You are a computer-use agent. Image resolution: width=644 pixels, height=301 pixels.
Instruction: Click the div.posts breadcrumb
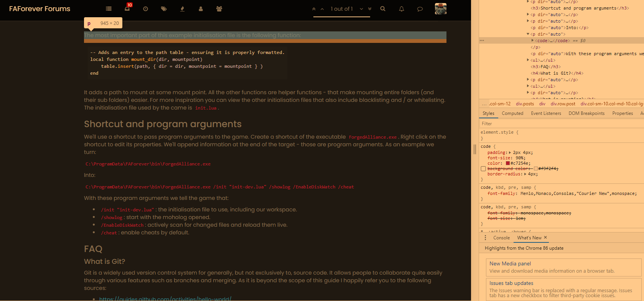[525, 104]
